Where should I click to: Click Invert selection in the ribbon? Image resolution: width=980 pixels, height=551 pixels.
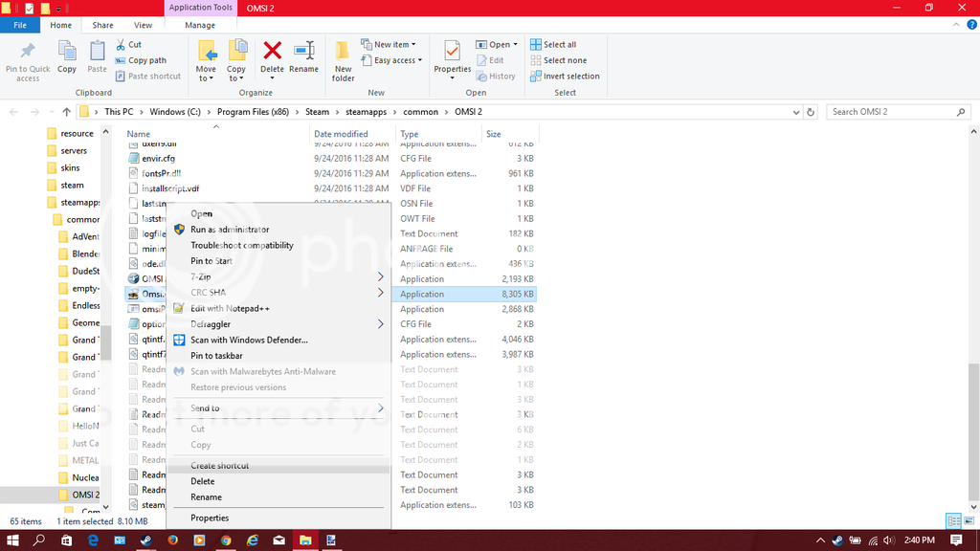[570, 77]
